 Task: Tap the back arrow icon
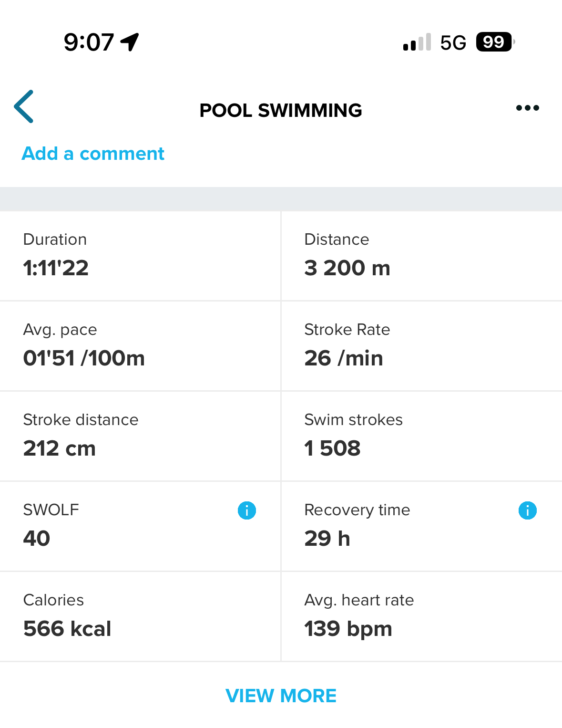pos(24,107)
